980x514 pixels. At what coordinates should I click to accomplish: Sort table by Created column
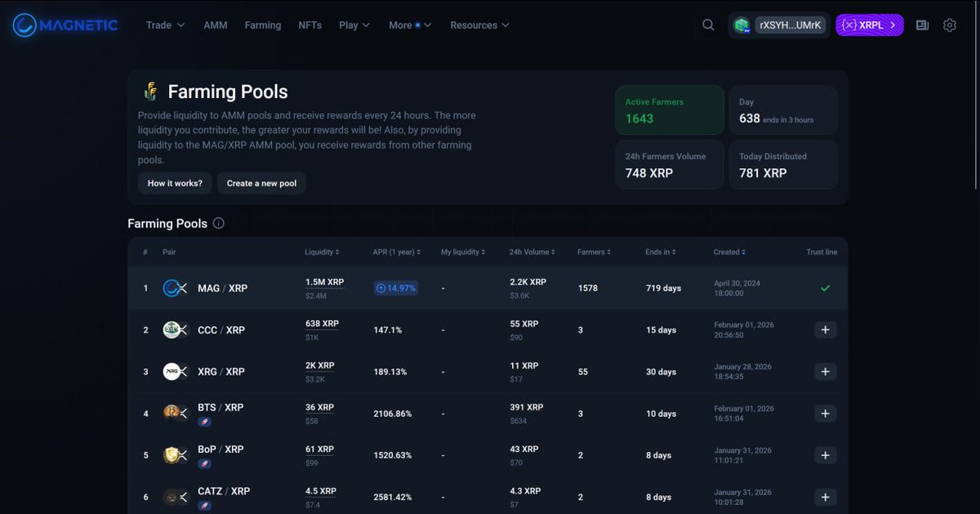pyautogui.click(x=729, y=253)
